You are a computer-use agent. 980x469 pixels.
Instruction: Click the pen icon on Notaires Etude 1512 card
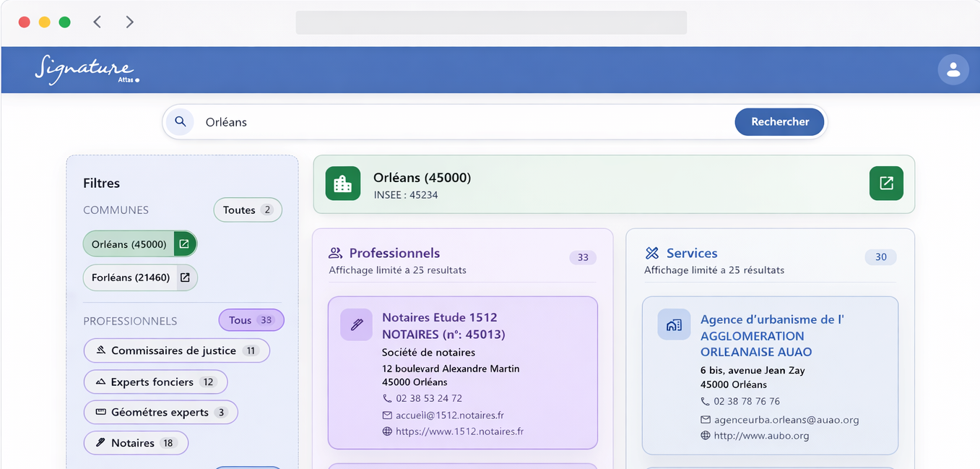(x=356, y=324)
